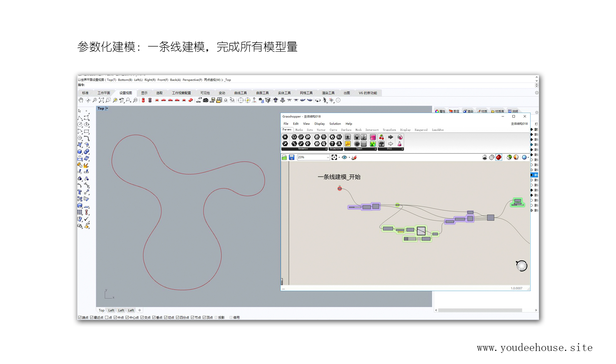Expand the Util group panel

(x=402, y=149)
